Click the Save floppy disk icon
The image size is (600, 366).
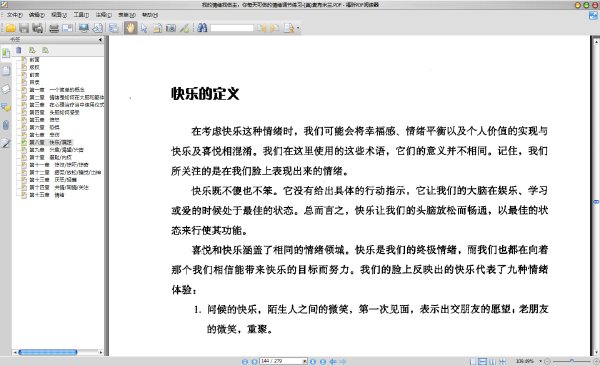[24, 28]
